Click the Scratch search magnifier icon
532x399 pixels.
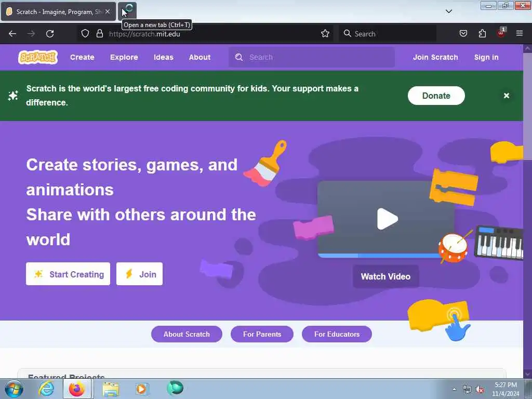point(239,57)
